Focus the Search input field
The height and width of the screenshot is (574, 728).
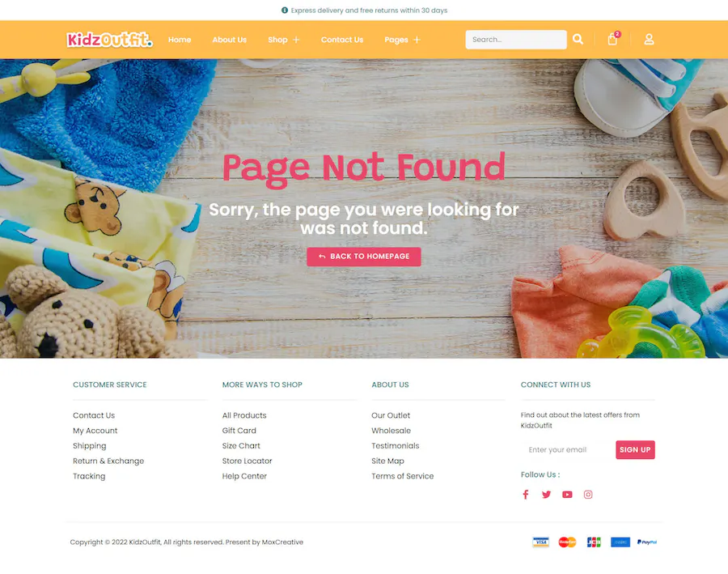[x=516, y=40]
